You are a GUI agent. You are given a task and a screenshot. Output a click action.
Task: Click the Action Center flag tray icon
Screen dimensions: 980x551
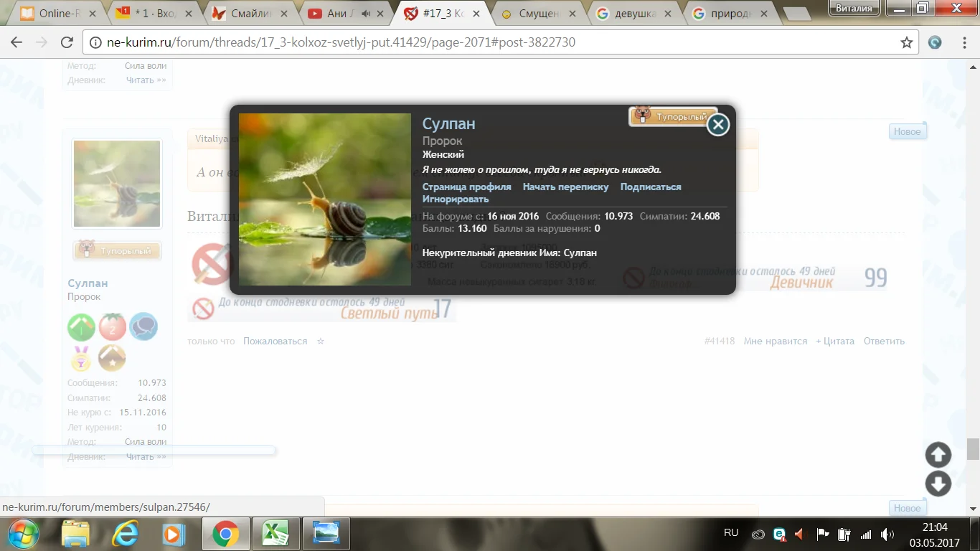pyautogui.click(x=823, y=534)
